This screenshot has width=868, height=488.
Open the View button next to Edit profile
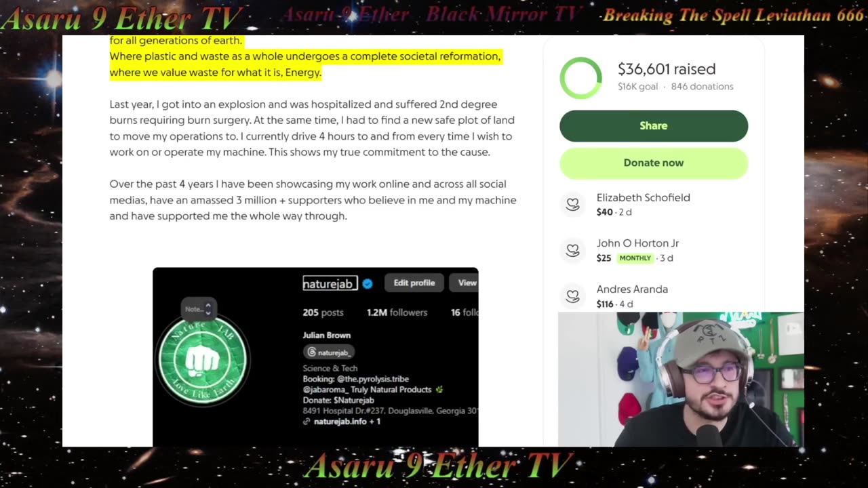click(x=465, y=283)
